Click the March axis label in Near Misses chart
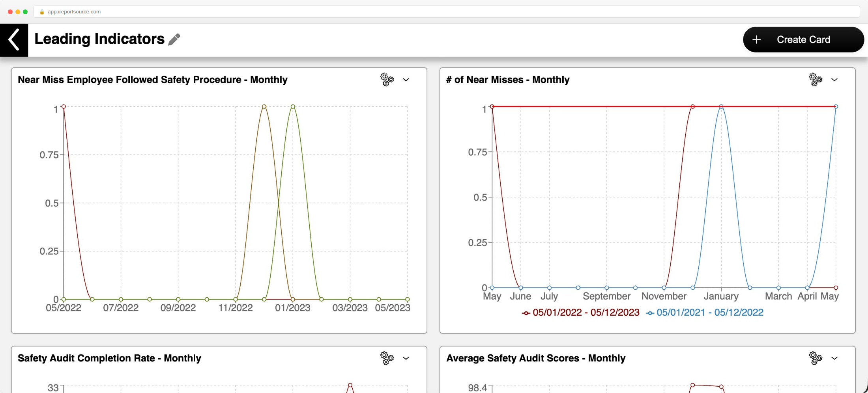This screenshot has width=868, height=393. (x=778, y=296)
